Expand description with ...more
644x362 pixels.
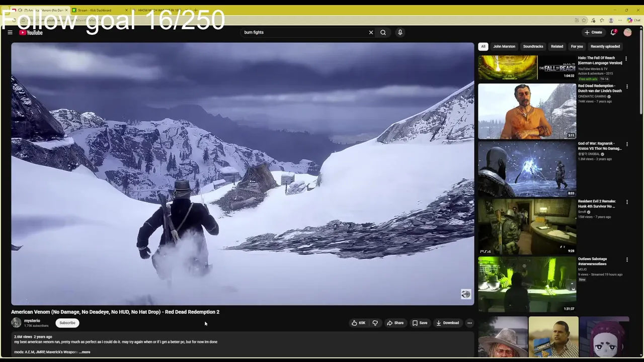click(85, 352)
